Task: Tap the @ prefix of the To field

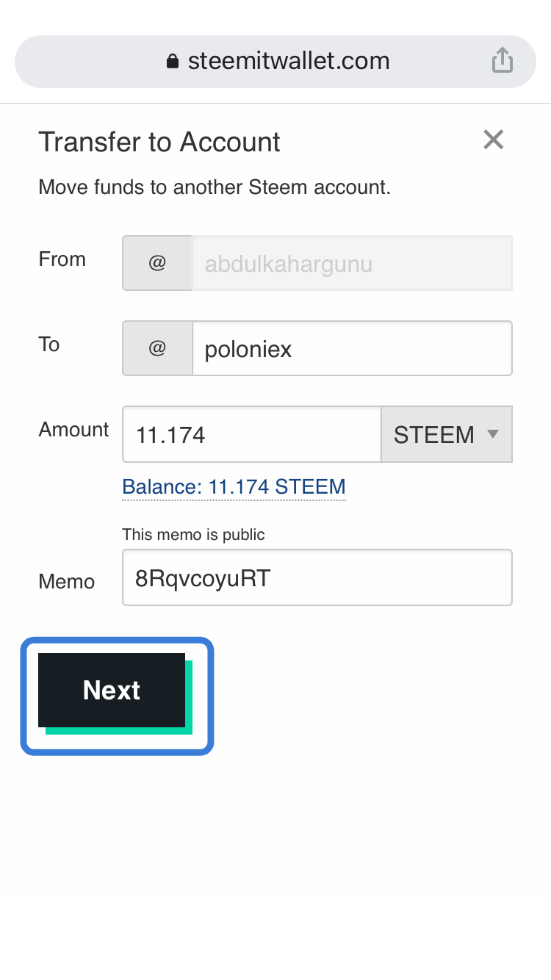Action: pyautogui.click(x=157, y=348)
